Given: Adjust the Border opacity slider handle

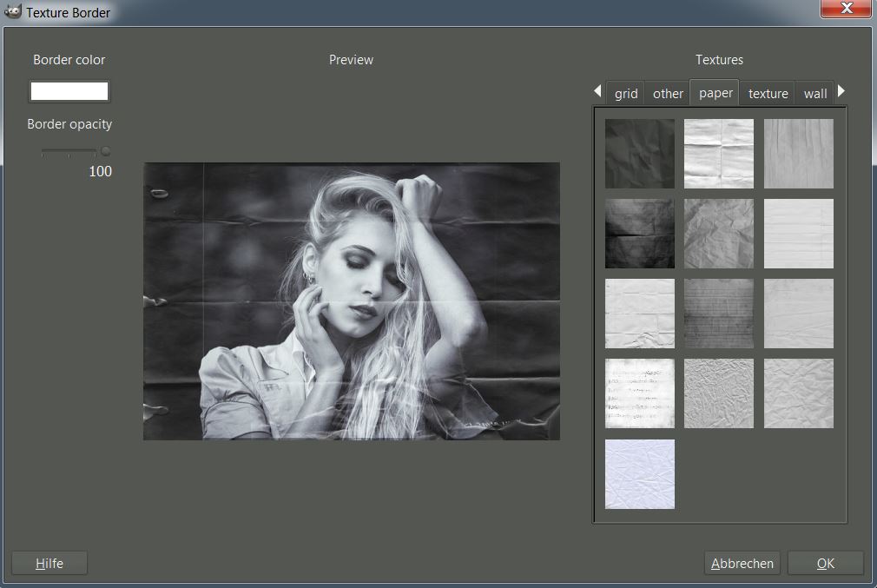Looking at the screenshot, I should (x=105, y=151).
